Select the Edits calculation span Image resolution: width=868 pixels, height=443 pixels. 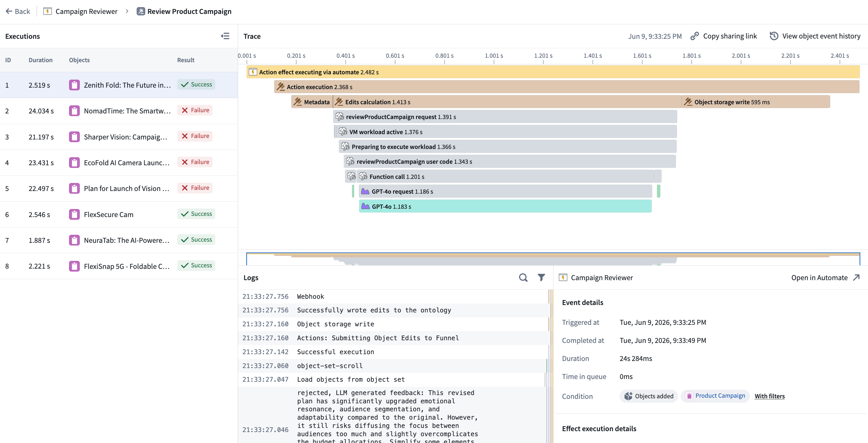(x=507, y=102)
